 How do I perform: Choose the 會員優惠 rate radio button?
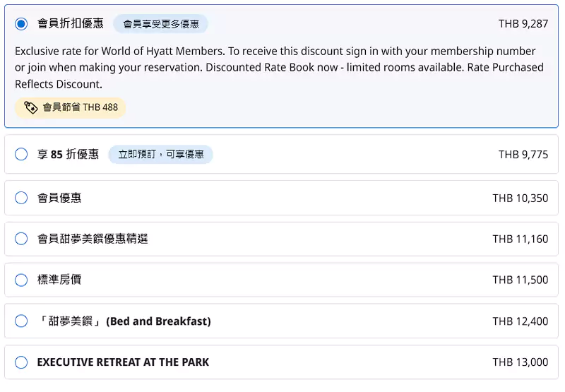pos(21,198)
